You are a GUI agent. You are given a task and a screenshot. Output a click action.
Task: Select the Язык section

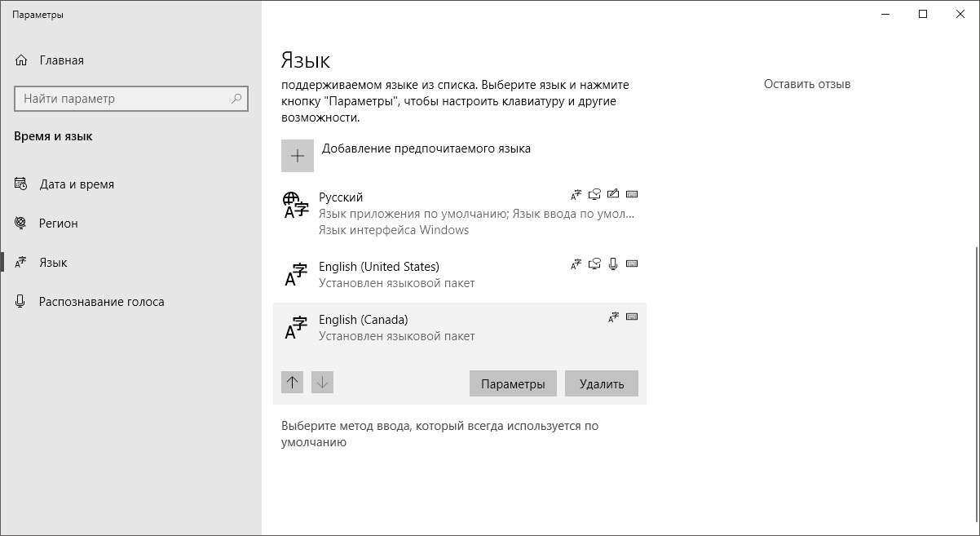pyautogui.click(x=130, y=263)
